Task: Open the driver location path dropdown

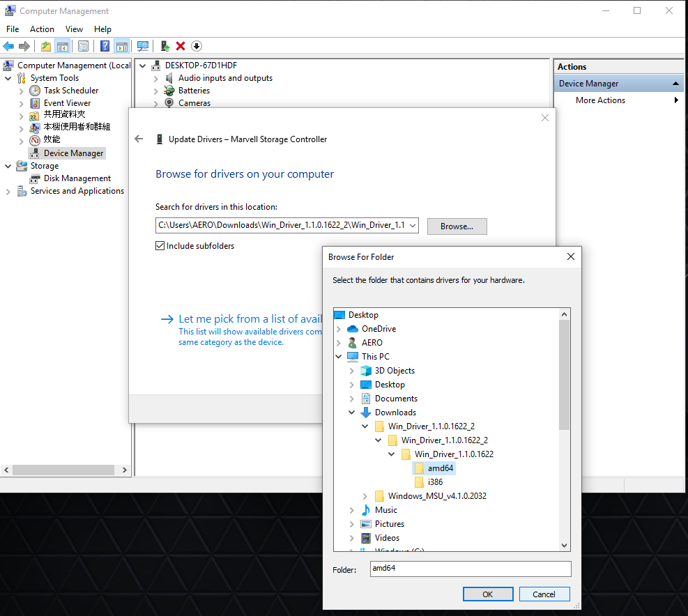Action: [x=412, y=225]
